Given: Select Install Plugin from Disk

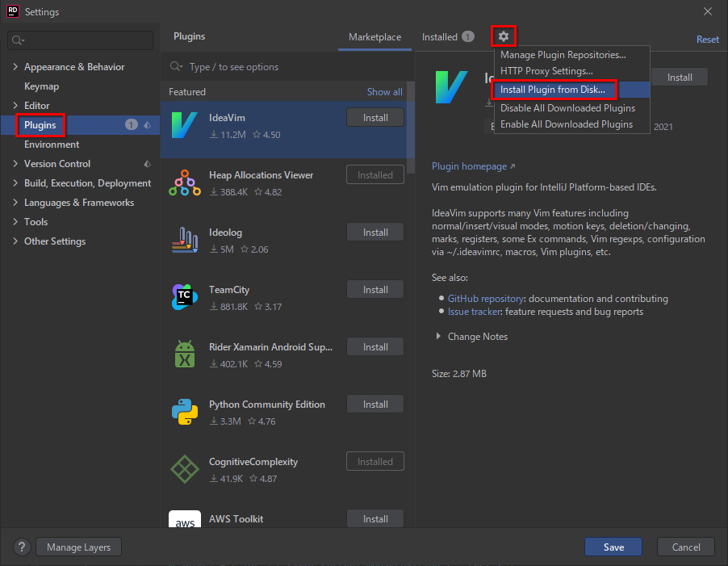Looking at the screenshot, I should pos(572,90).
